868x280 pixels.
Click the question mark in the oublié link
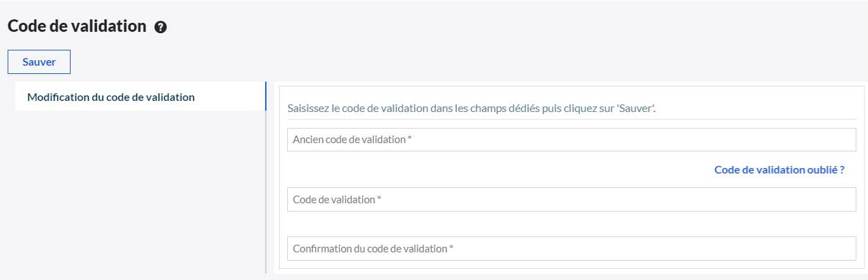[842, 169]
